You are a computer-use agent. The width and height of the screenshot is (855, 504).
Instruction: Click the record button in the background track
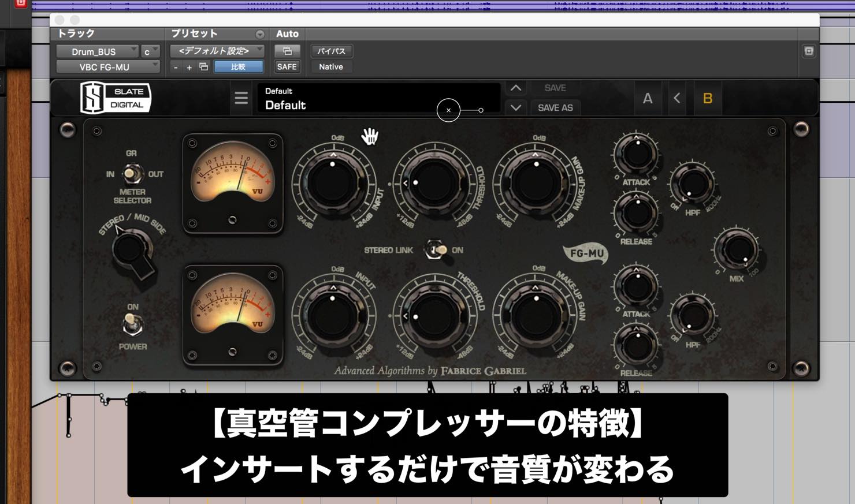tap(21, 3)
